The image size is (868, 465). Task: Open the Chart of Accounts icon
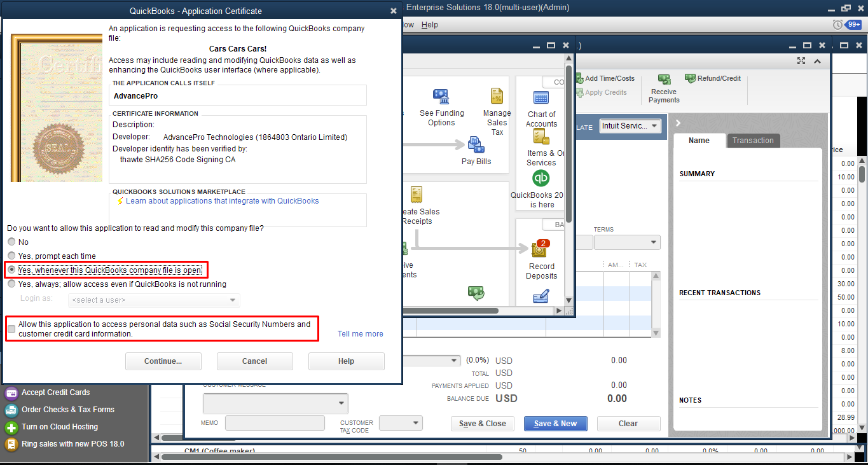click(541, 98)
